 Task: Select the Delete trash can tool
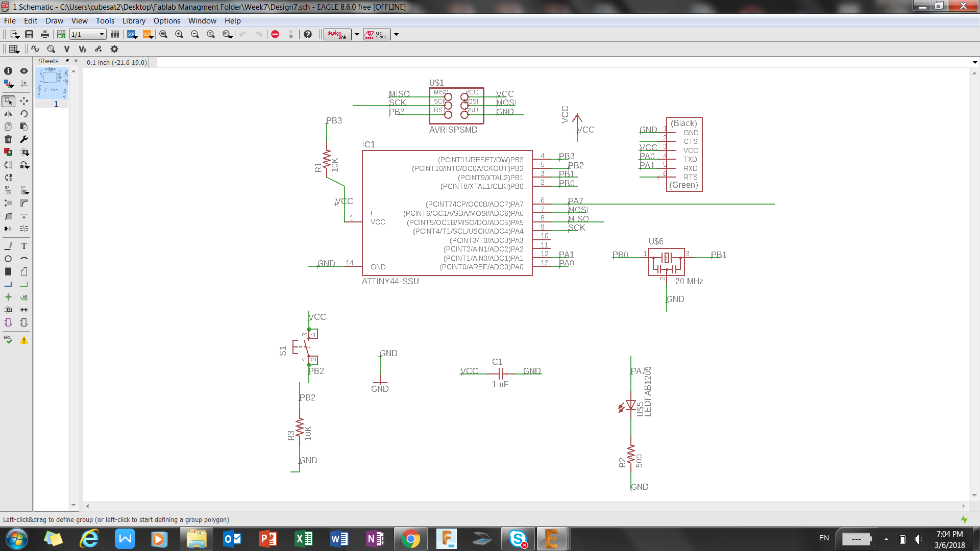coord(8,139)
